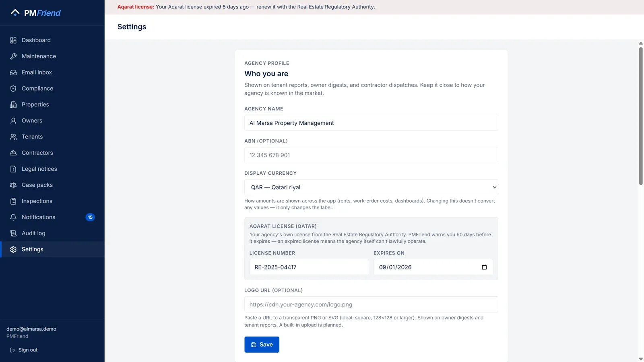
Task: Save the agency profile settings
Action: 262,345
